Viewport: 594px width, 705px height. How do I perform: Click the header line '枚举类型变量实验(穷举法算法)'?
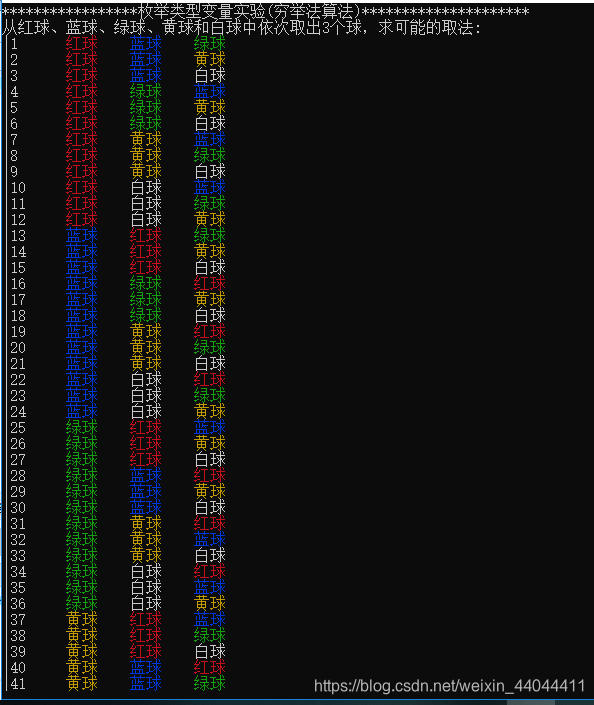pos(250,11)
